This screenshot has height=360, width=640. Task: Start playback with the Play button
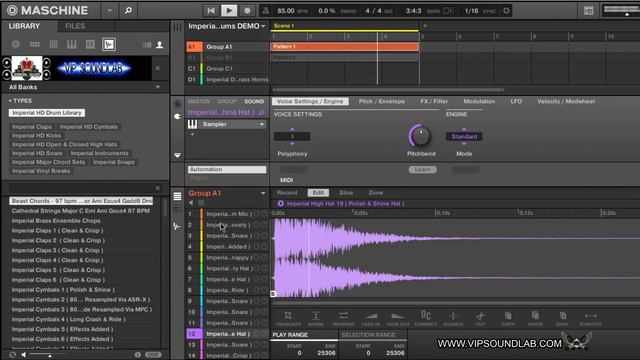[229, 11]
